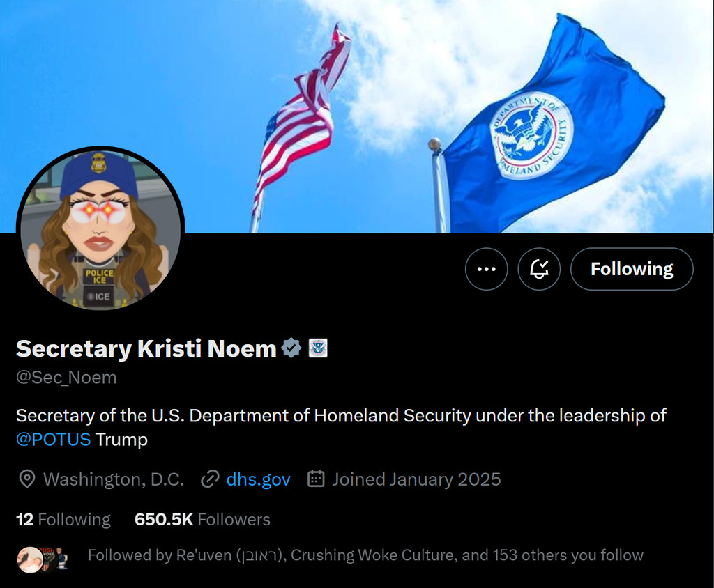Open the three-dot more options menu
This screenshot has height=588, width=714.
(486, 269)
